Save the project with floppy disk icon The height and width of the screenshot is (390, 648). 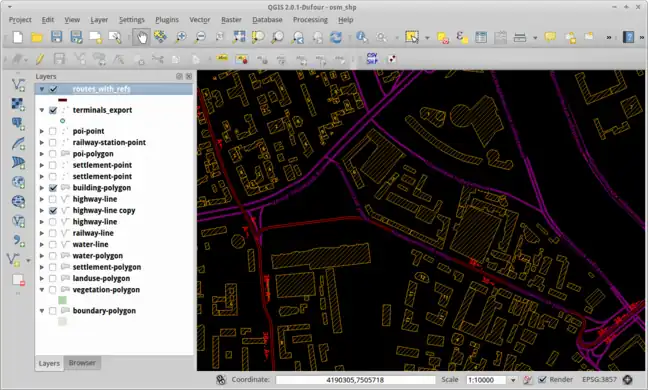coord(56,37)
